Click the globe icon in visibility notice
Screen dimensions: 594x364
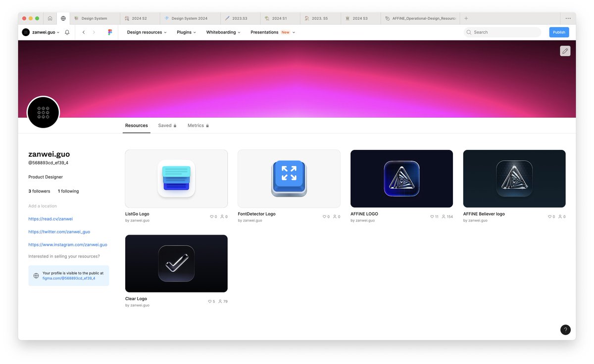(36, 275)
